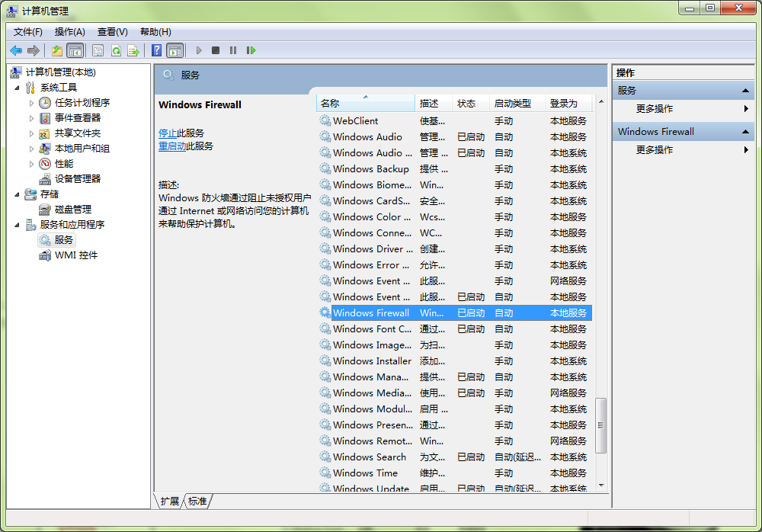
Task: Sort by the 名称 column header
Action: tap(366, 103)
